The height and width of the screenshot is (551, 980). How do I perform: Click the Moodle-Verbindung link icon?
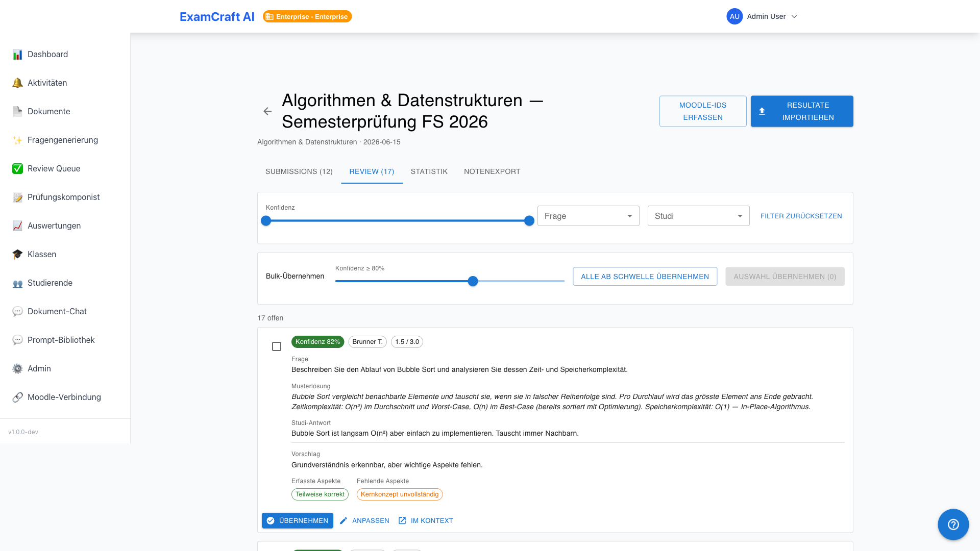coord(17,397)
